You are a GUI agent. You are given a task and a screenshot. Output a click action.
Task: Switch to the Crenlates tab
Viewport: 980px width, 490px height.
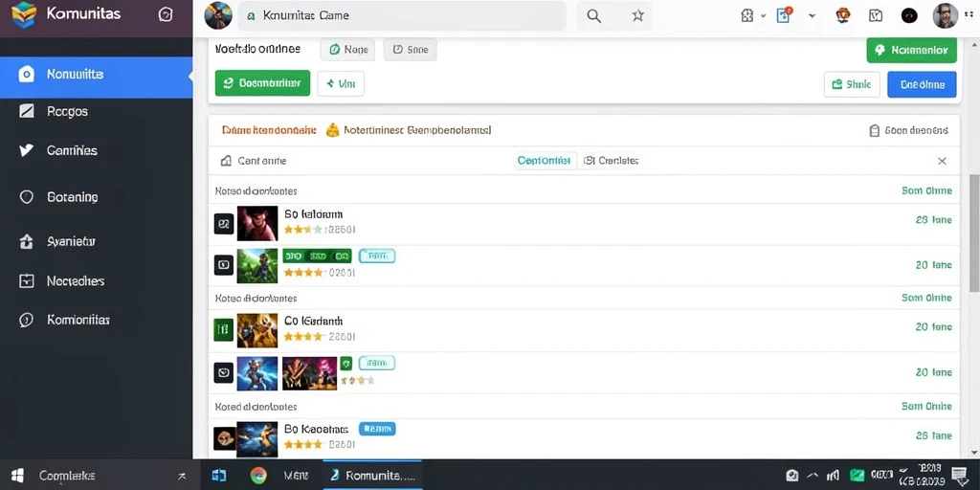pos(612,161)
